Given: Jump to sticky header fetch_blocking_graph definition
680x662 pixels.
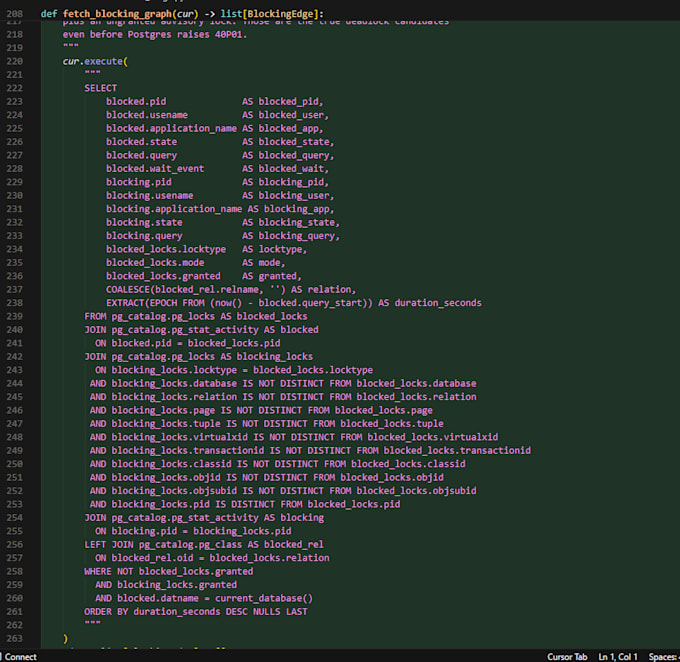Looking at the screenshot, I should 117,14.
